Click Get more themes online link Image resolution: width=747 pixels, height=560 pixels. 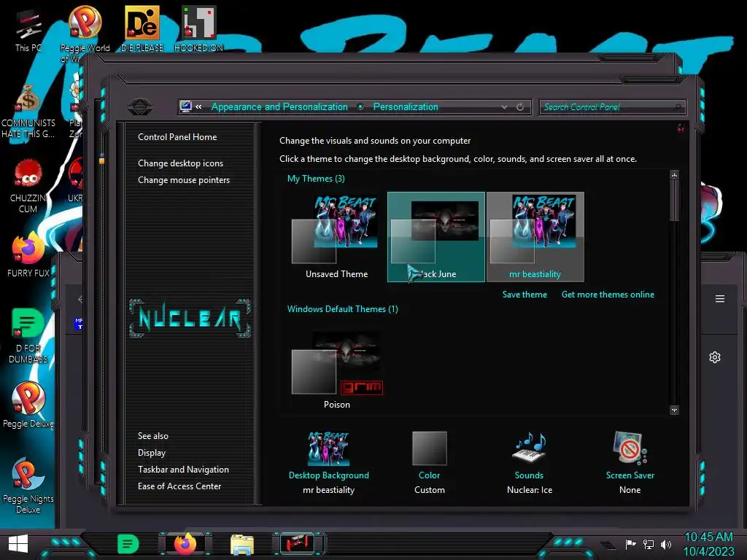608,295
